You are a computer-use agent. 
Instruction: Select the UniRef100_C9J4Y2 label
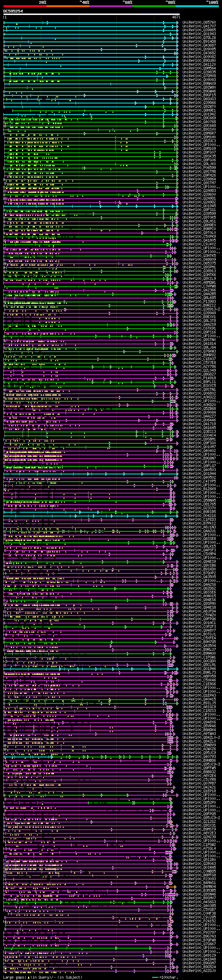click(x=199, y=244)
